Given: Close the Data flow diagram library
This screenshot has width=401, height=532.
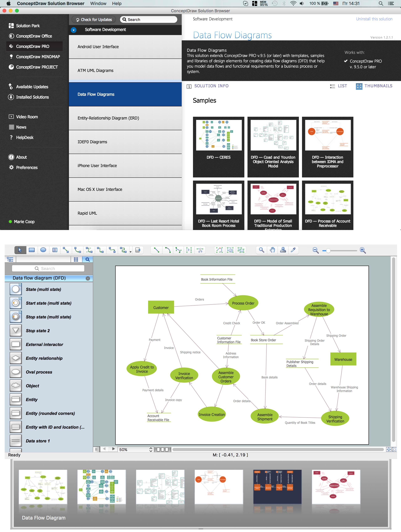Looking at the screenshot, I should 88,278.
